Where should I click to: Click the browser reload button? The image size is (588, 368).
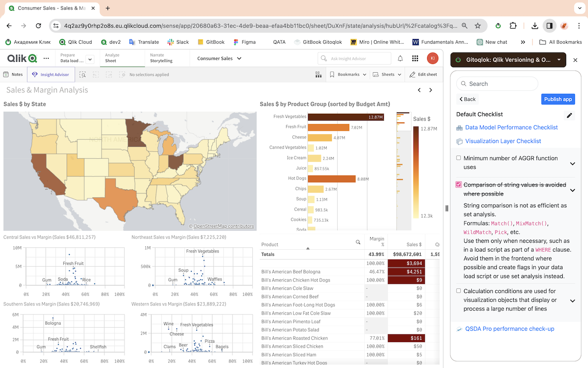[x=38, y=26]
